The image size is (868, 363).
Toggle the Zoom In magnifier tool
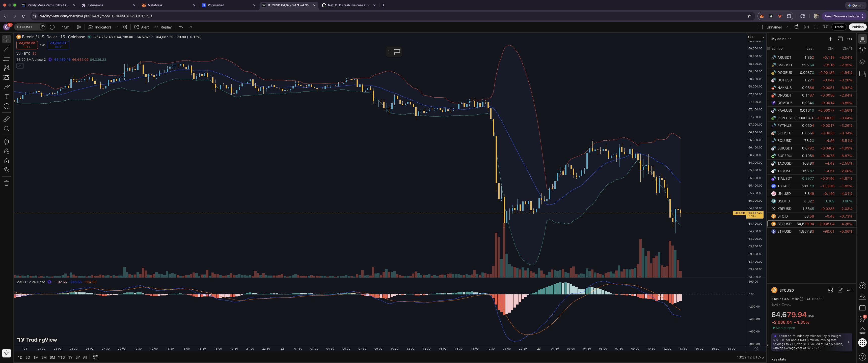coord(6,128)
